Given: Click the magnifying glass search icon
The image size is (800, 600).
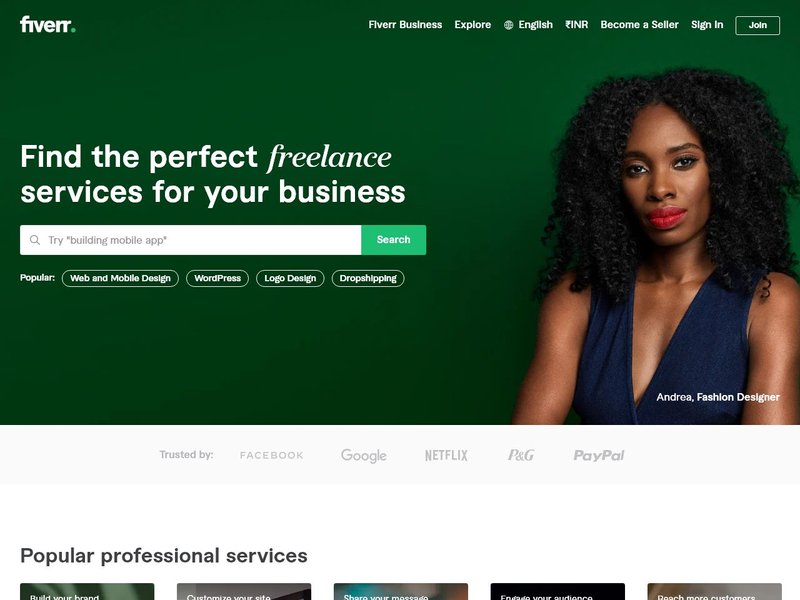Looking at the screenshot, I should tap(35, 240).
